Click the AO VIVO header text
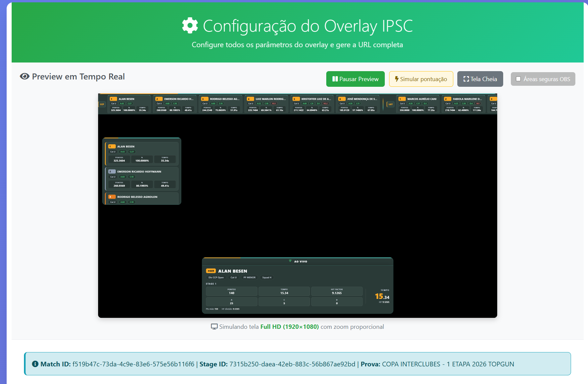The width and height of the screenshot is (588, 384). click(x=301, y=262)
